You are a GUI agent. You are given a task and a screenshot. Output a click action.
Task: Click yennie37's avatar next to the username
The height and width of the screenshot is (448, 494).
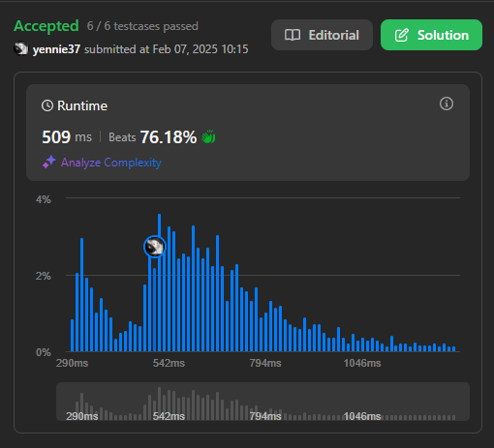tap(21, 49)
